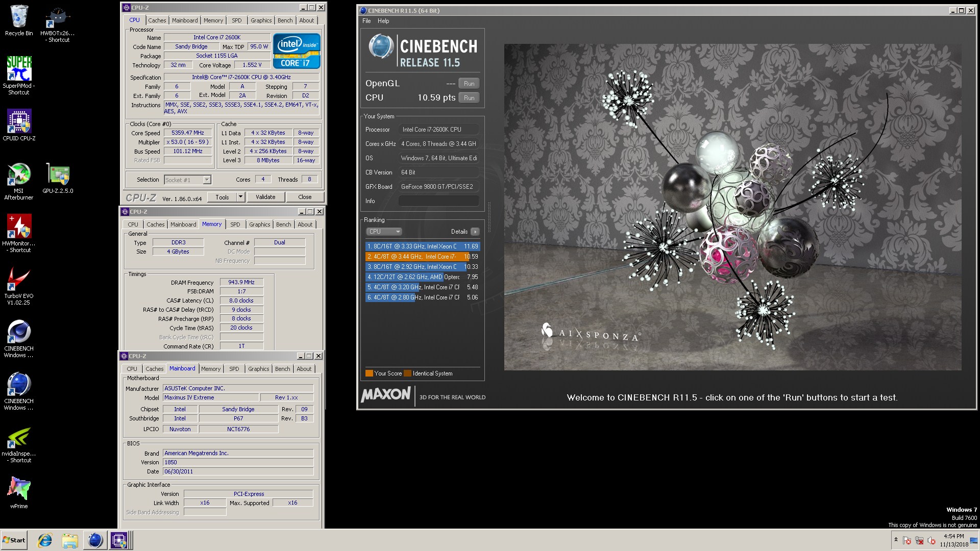The width and height of the screenshot is (980, 551).
Task: Select Memory tab in bottom CPU-Z window
Action: 211,369
